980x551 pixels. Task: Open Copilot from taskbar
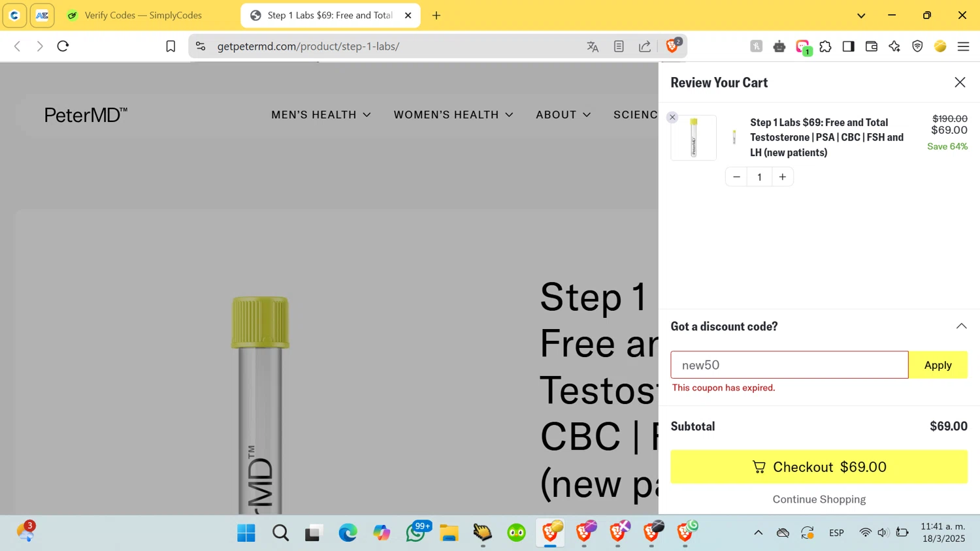coord(382,533)
